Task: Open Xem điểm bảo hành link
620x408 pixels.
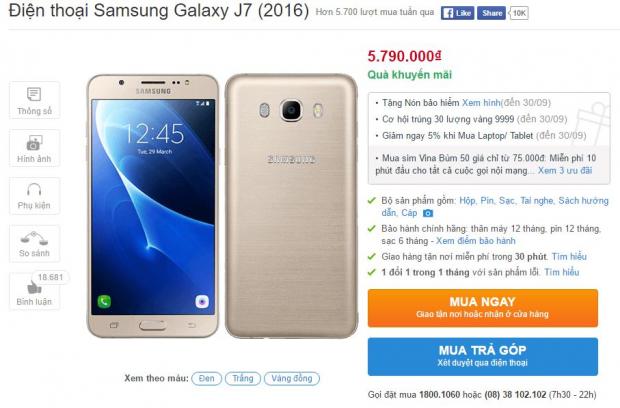Action: (476, 241)
